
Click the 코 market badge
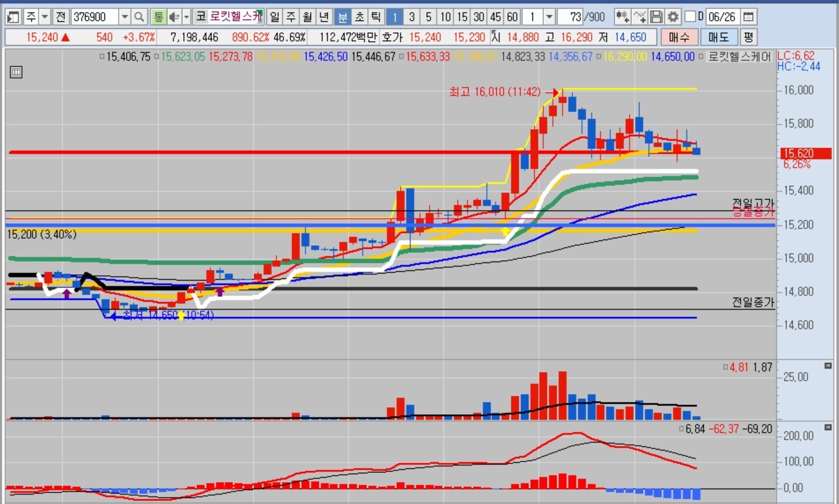201,16
